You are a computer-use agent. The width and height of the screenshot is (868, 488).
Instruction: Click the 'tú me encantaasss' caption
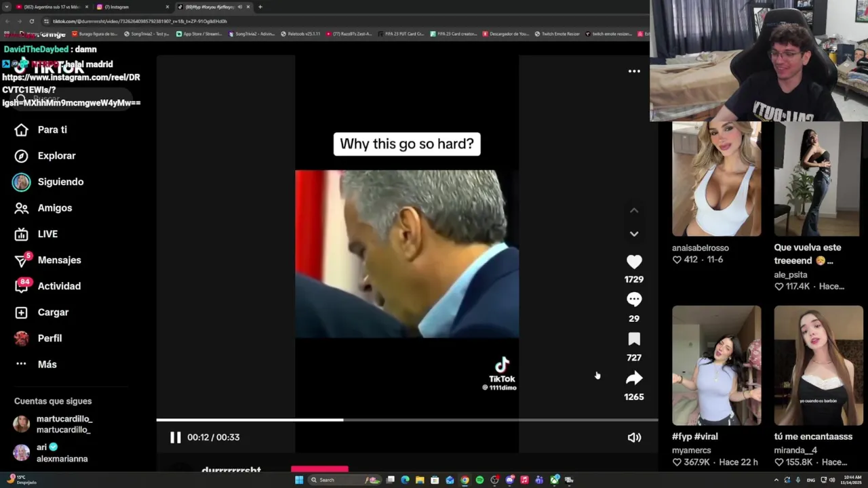tap(813, 437)
